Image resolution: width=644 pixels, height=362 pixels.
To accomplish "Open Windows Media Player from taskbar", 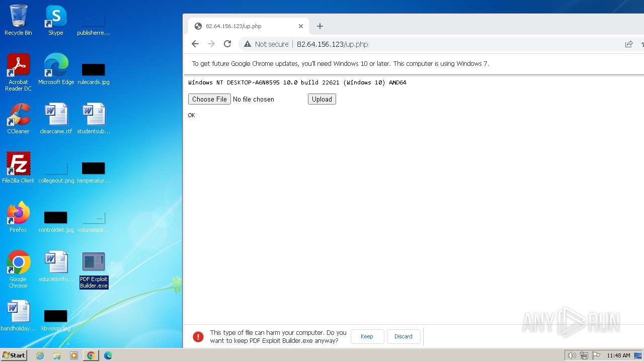I will pos(74,355).
